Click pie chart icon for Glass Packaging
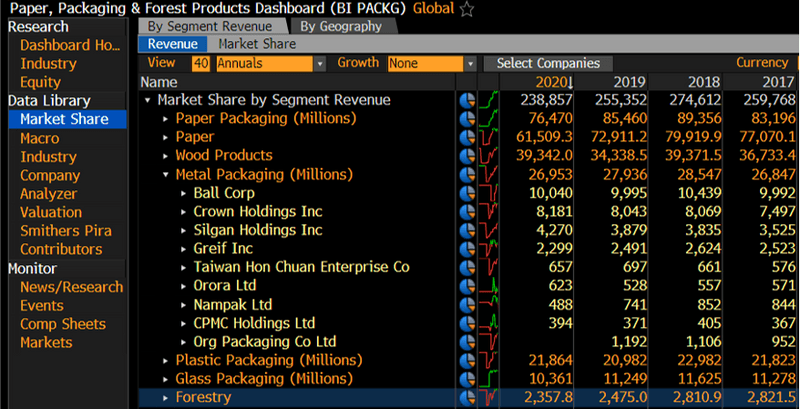The width and height of the screenshot is (800, 409). [467, 379]
